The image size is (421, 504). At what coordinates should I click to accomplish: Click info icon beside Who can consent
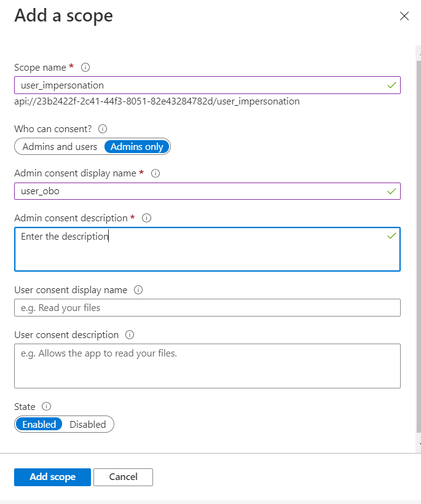click(x=103, y=129)
